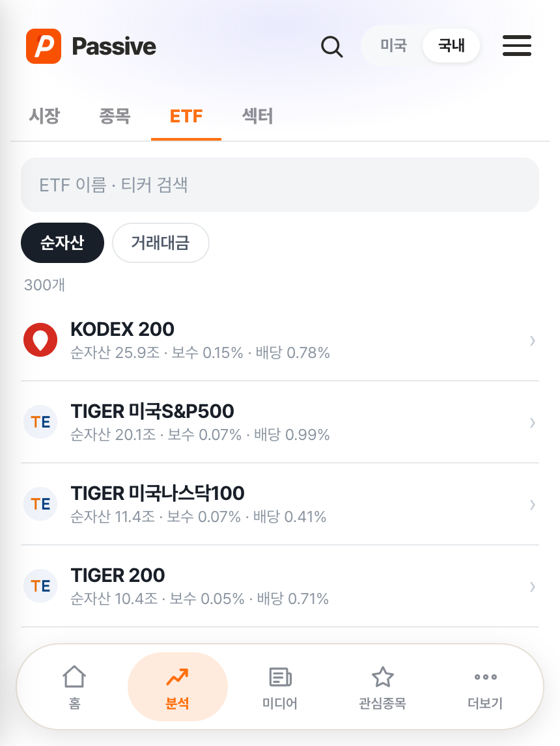Select the 순자산 sort chip
This screenshot has width=560, height=746.
click(63, 243)
